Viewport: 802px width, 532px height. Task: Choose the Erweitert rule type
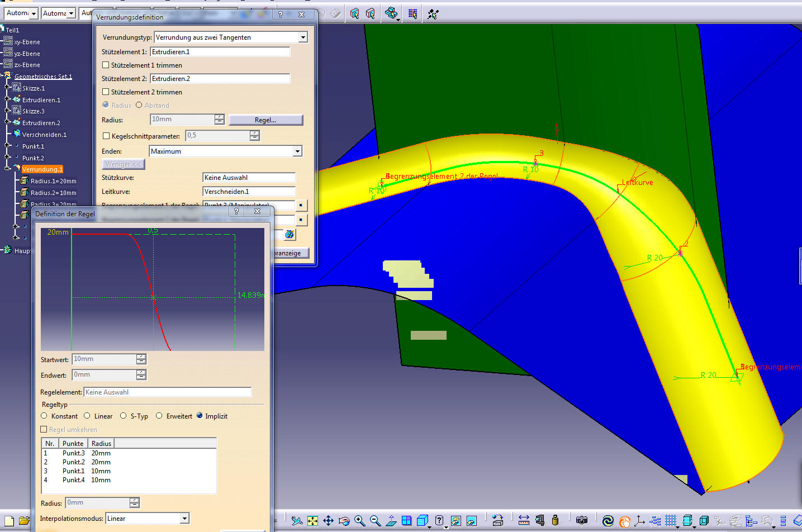(159, 416)
